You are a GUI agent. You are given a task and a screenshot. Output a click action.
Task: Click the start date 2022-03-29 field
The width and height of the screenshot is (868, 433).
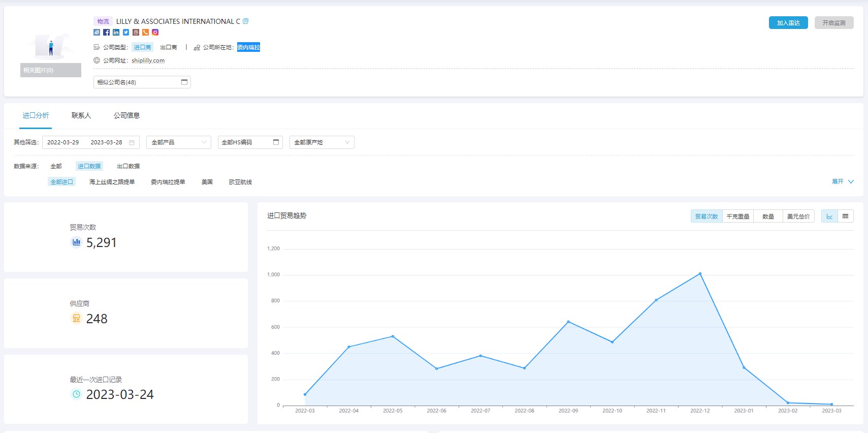click(63, 142)
